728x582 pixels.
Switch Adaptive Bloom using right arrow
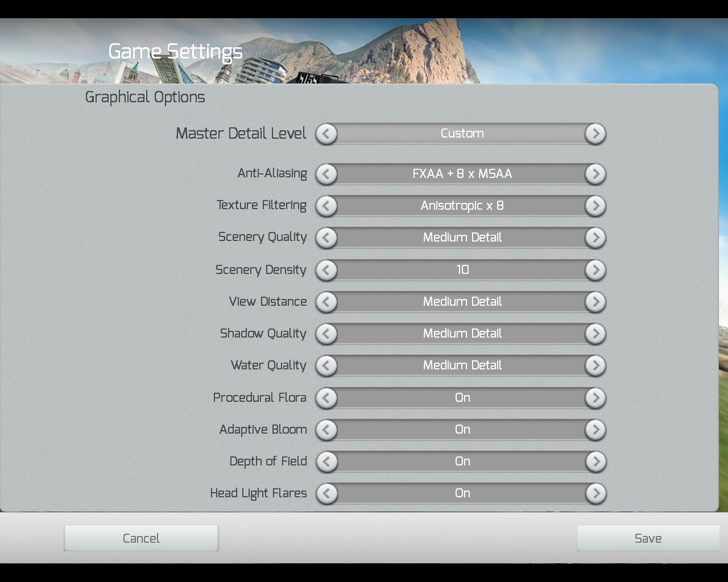pyautogui.click(x=595, y=430)
